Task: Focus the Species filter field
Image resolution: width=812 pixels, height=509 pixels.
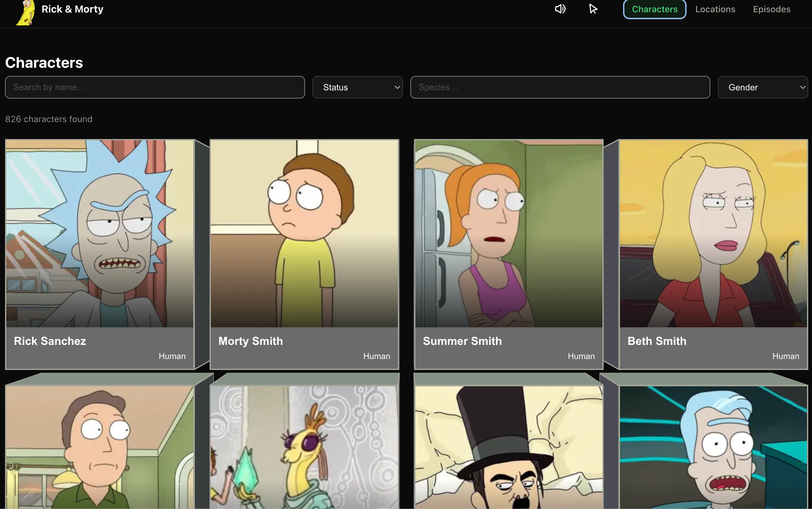Action: (x=560, y=87)
